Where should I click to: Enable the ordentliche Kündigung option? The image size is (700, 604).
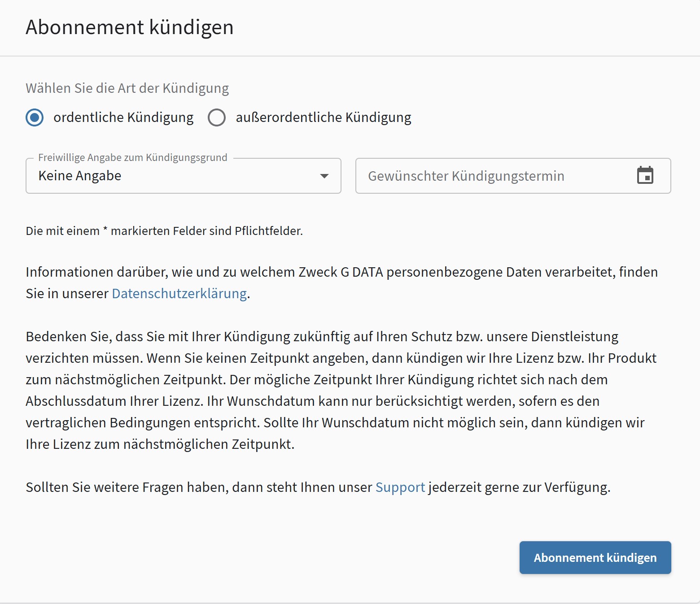point(34,117)
